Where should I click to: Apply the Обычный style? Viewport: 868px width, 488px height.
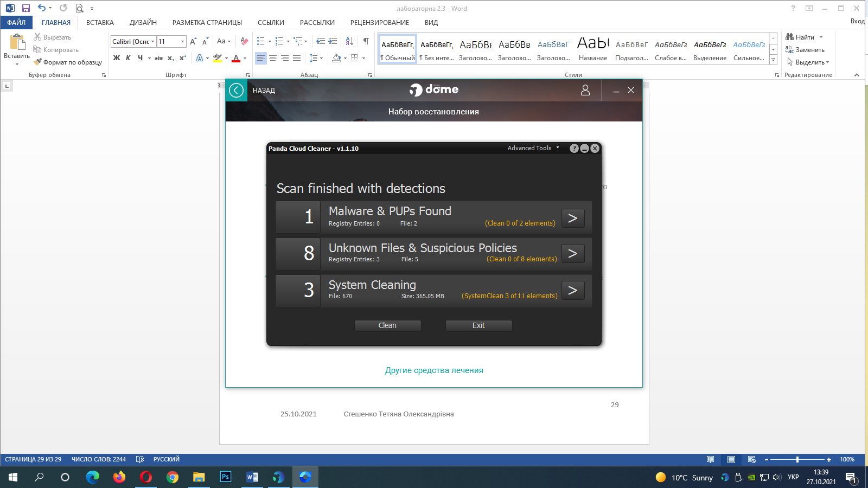point(398,49)
